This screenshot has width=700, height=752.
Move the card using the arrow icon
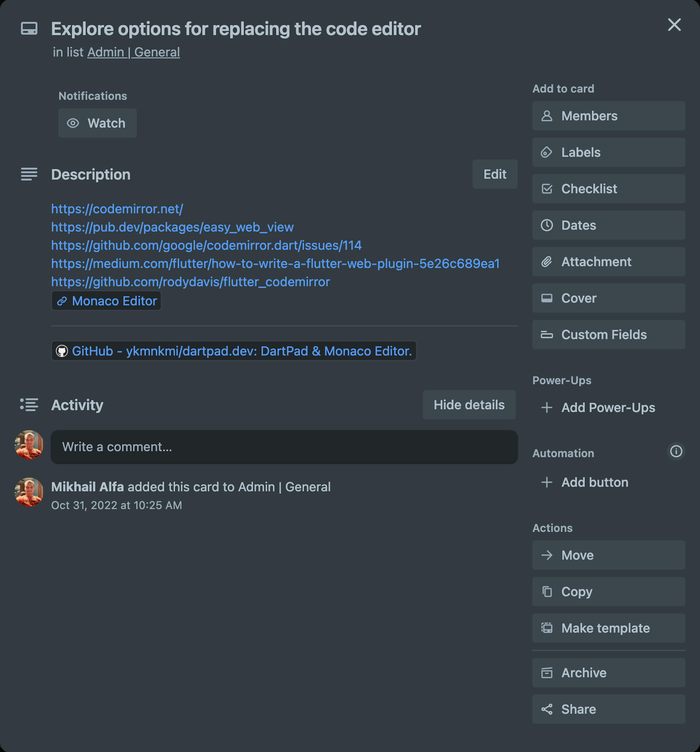(x=547, y=555)
